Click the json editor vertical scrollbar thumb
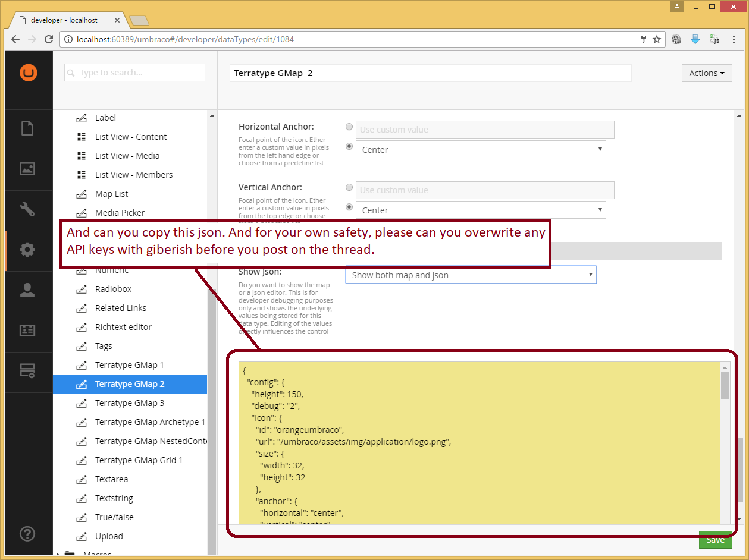The width and height of the screenshot is (749, 560). tap(725, 386)
